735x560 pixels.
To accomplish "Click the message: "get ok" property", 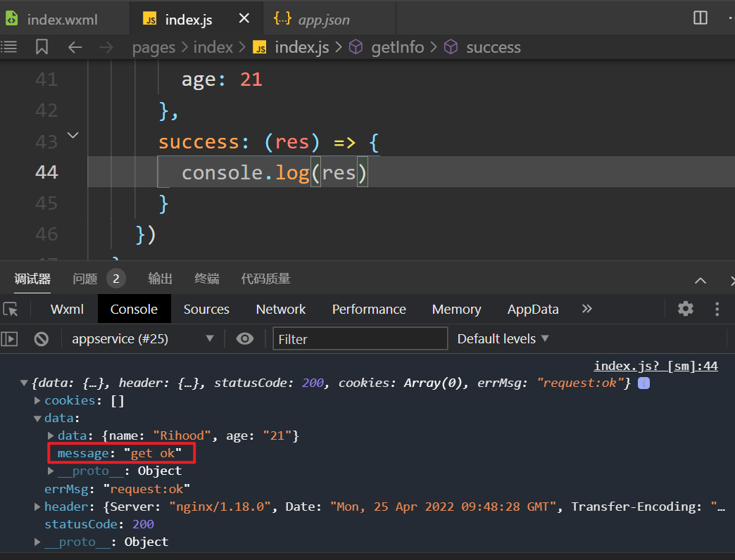I will [119, 453].
